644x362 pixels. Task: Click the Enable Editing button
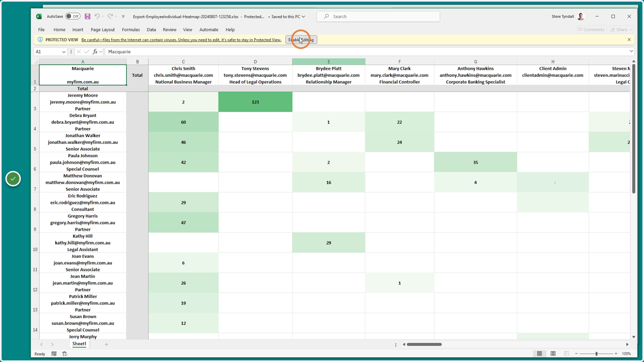coord(301,40)
